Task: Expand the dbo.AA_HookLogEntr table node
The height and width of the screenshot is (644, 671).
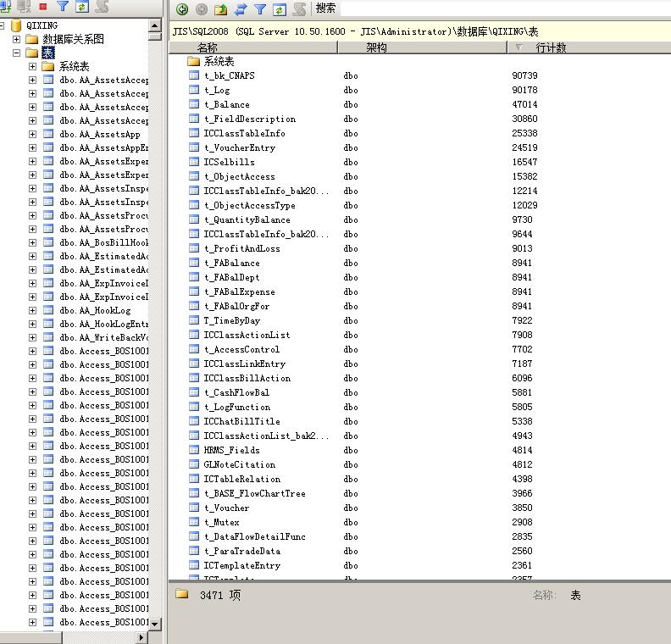Action: point(32,324)
